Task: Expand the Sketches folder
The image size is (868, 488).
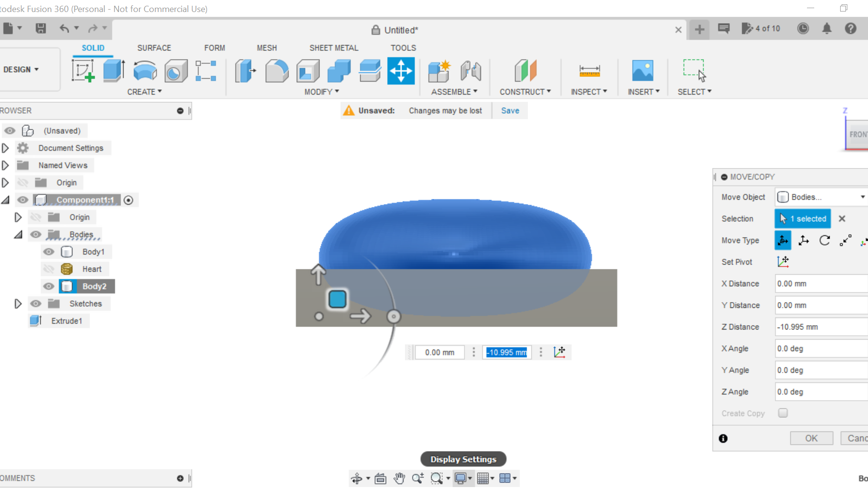Action: 18,303
